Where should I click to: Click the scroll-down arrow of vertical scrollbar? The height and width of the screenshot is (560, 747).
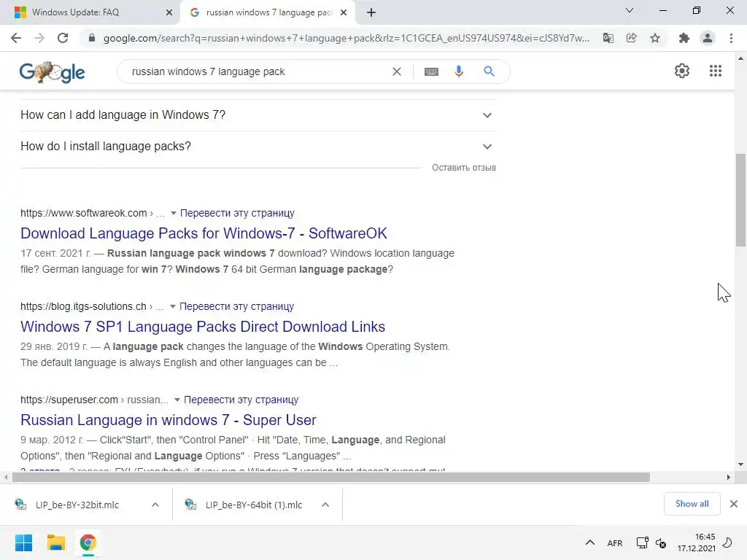click(740, 464)
